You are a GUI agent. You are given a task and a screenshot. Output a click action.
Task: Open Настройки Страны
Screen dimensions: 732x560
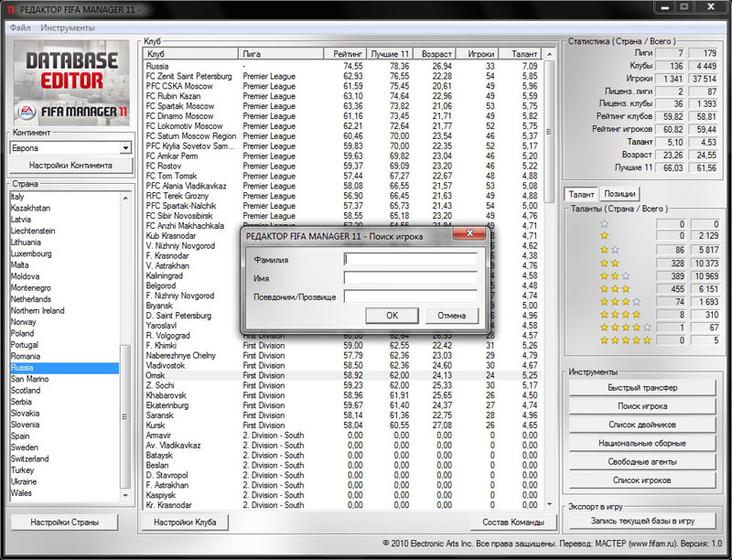pyautogui.click(x=64, y=522)
